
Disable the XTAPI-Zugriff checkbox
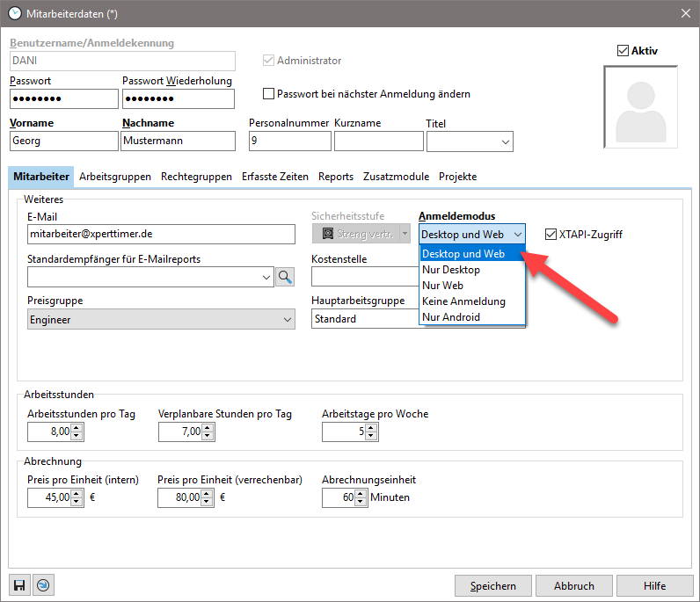(x=551, y=235)
